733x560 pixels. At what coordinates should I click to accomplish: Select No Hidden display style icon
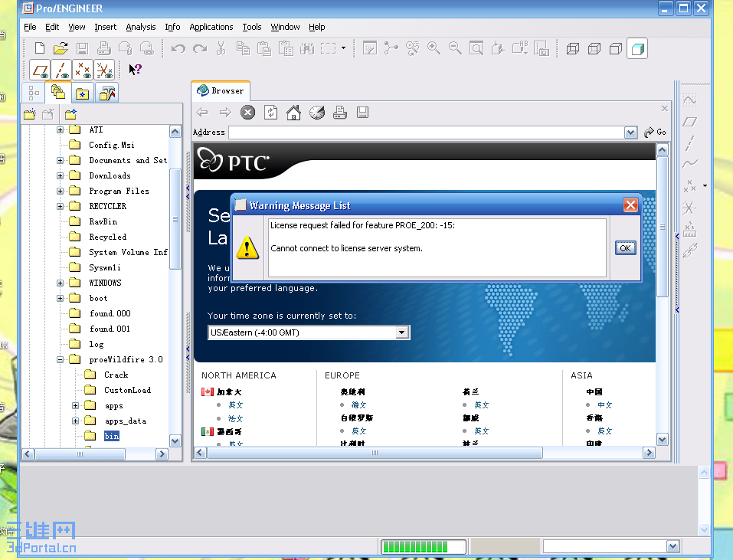coord(616,48)
